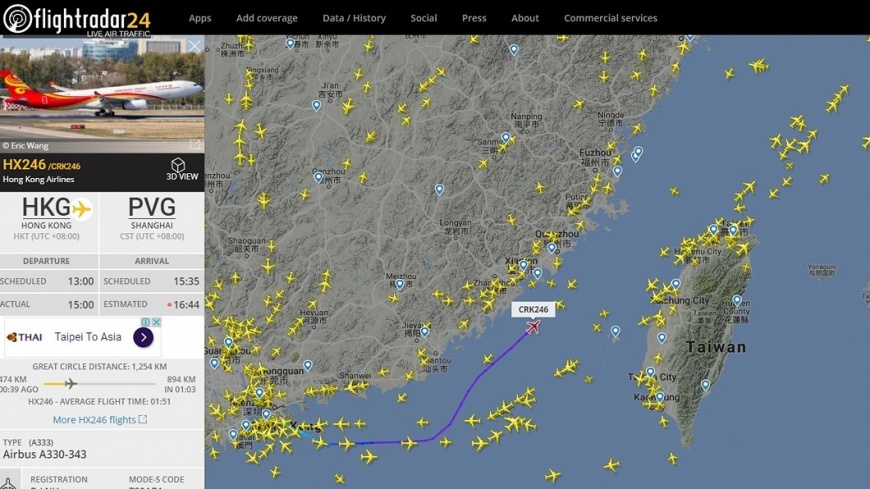870x489 pixels.
Task: Click the scheduled arrival time 15:35
Action: (186, 281)
